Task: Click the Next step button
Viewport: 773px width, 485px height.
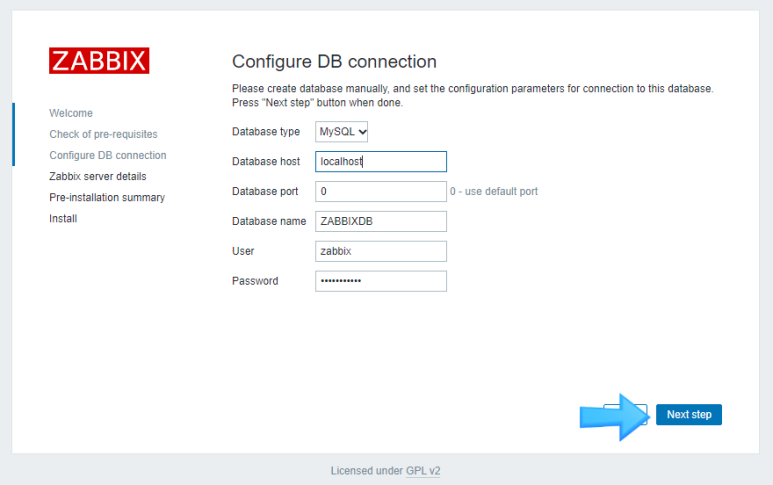Action: coord(689,415)
